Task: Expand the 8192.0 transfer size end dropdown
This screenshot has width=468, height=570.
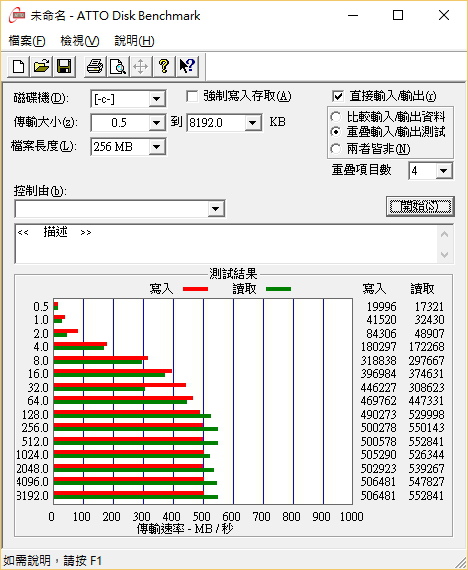Action: click(252, 123)
